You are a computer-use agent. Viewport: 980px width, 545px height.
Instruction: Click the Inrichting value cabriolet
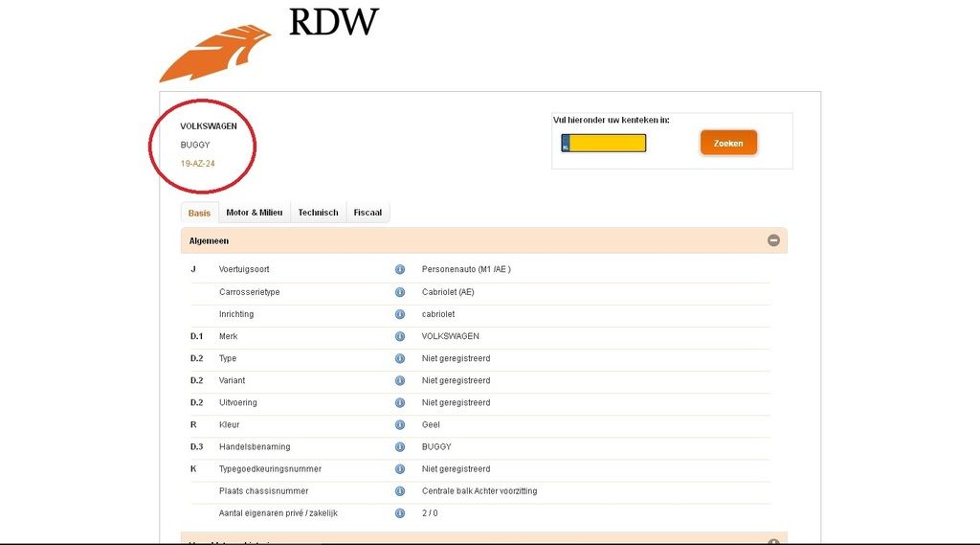[438, 314]
